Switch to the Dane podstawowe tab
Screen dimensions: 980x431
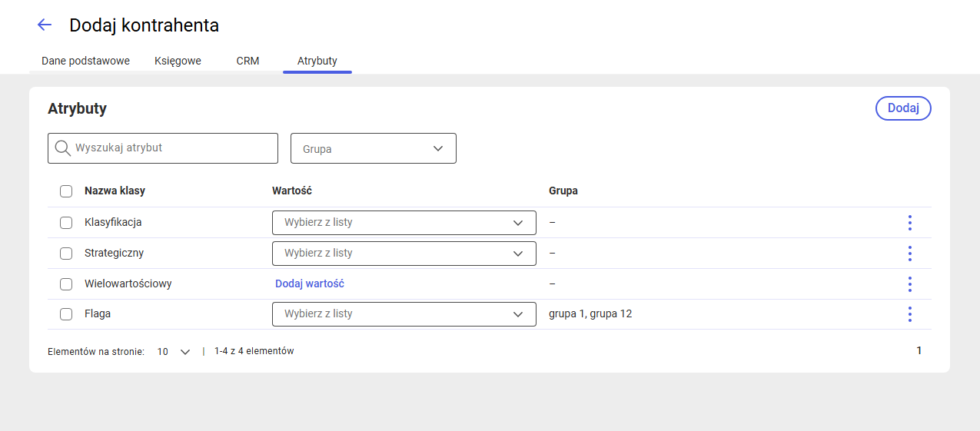click(85, 61)
